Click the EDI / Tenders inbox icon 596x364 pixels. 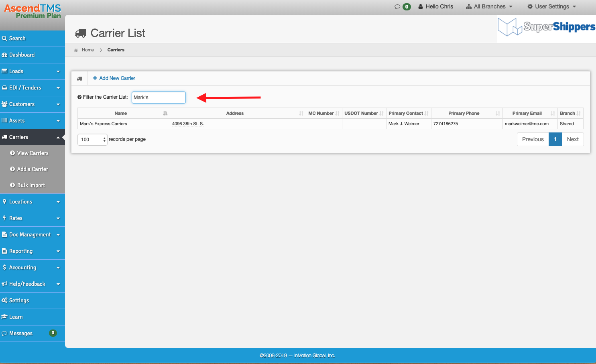[4, 88]
